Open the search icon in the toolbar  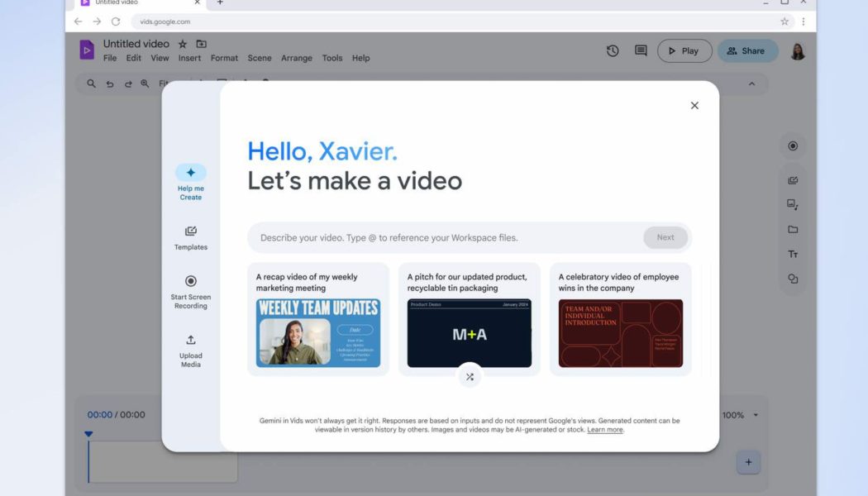coord(90,83)
